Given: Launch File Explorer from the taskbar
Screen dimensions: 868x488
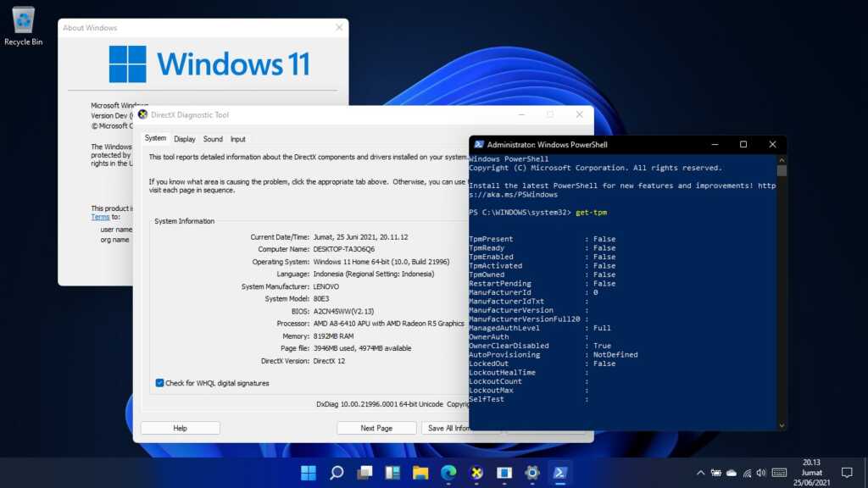Looking at the screenshot, I should click(420, 473).
